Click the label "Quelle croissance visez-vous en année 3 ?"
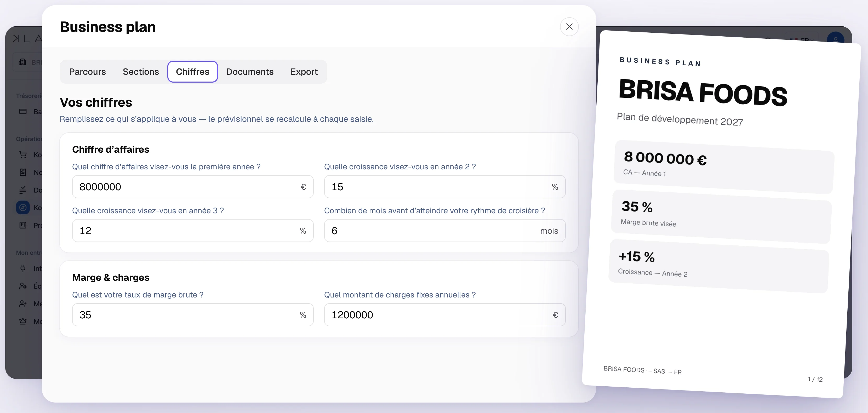Image resolution: width=868 pixels, height=413 pixels. pyautogui.click(x=148, y=210)
